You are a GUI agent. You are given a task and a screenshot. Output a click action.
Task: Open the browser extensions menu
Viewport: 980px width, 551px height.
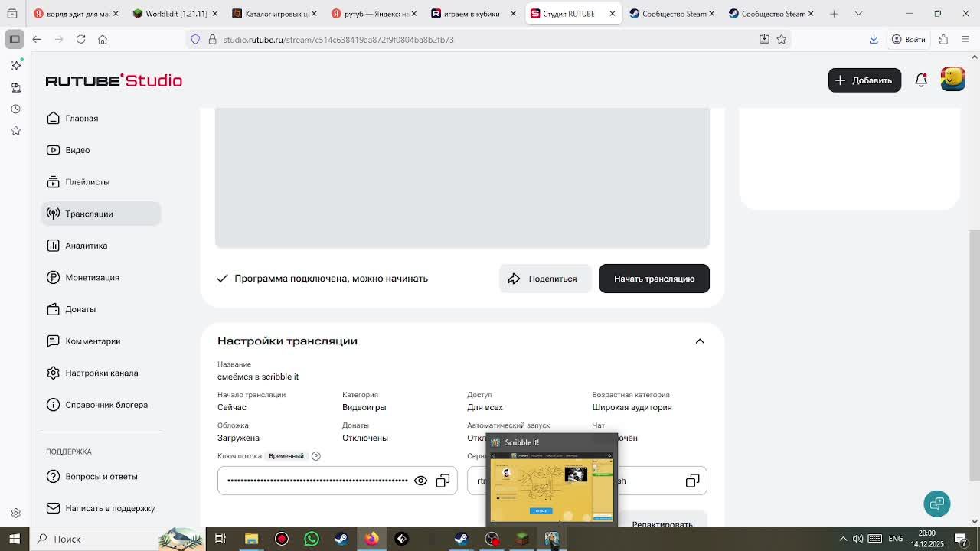[x=943, y=39]
